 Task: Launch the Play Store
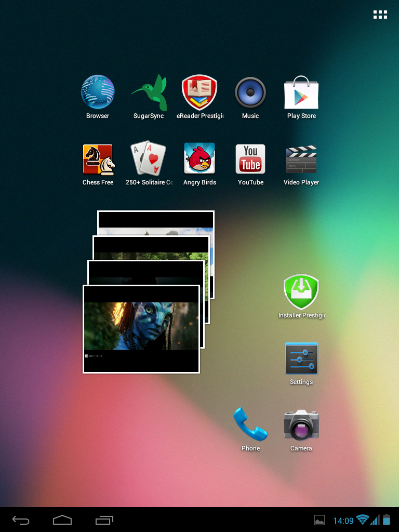[x=301, y=97]
